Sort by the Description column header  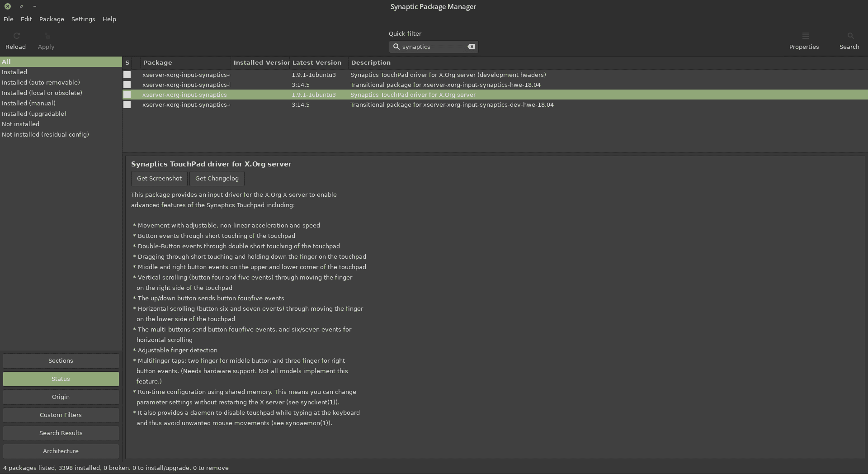click(x=608, y=62)
